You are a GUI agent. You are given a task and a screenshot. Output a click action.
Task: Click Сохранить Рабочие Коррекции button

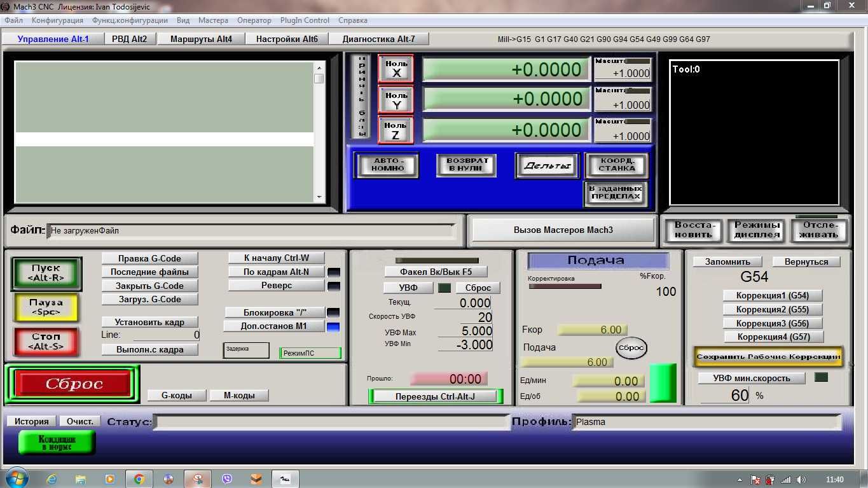coord(769,357)
